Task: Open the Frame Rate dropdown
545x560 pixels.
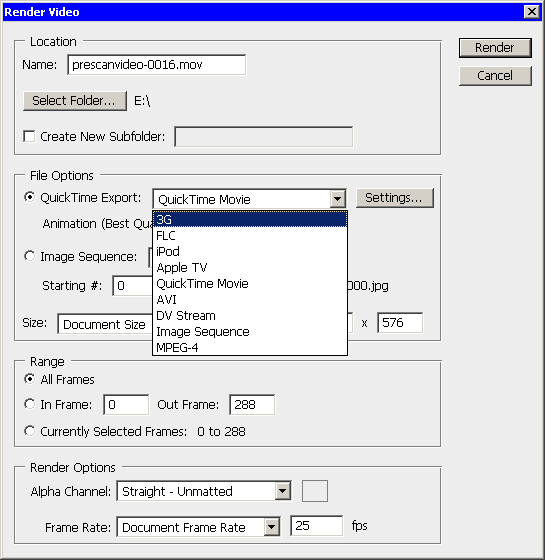Action: [x=199, y=527]
